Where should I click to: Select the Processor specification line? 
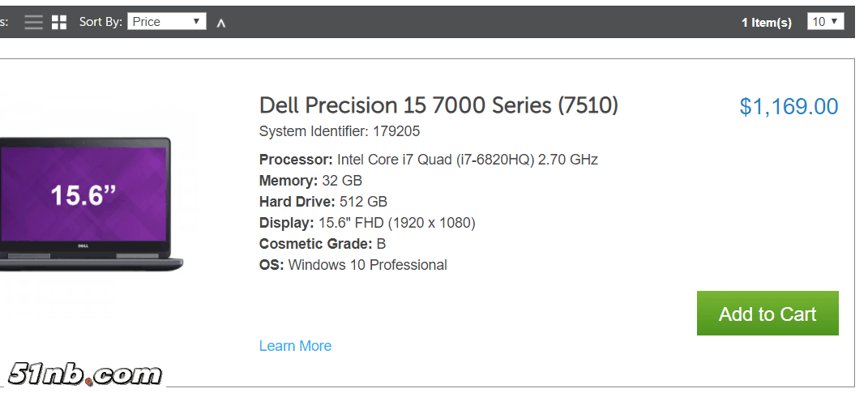[428, 160]
